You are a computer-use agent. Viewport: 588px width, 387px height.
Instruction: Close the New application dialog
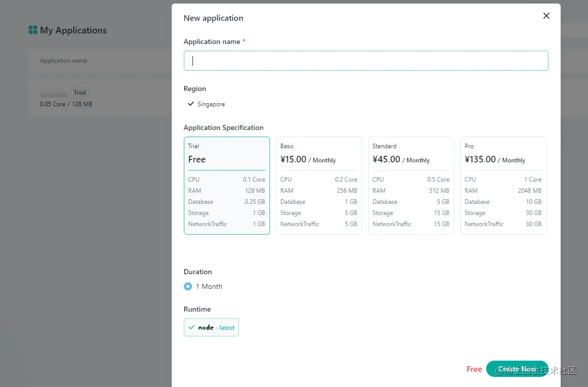coord(546,16)
